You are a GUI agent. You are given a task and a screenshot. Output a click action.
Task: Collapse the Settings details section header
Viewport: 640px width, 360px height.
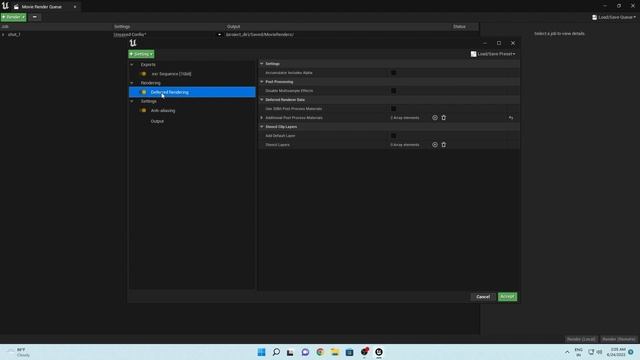[262, 64]
